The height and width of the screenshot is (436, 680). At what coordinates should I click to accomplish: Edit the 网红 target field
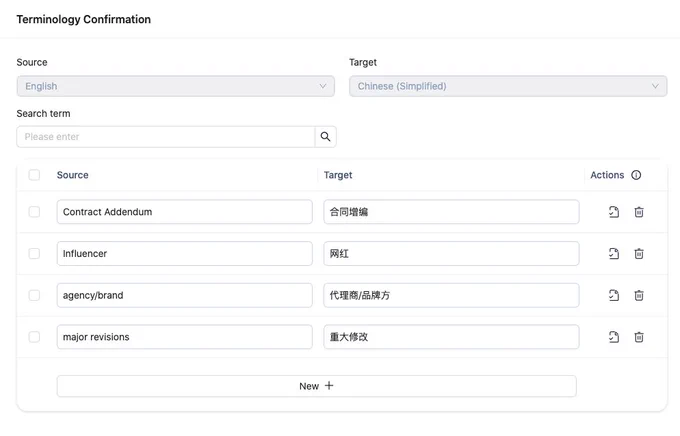click(451, 253)
